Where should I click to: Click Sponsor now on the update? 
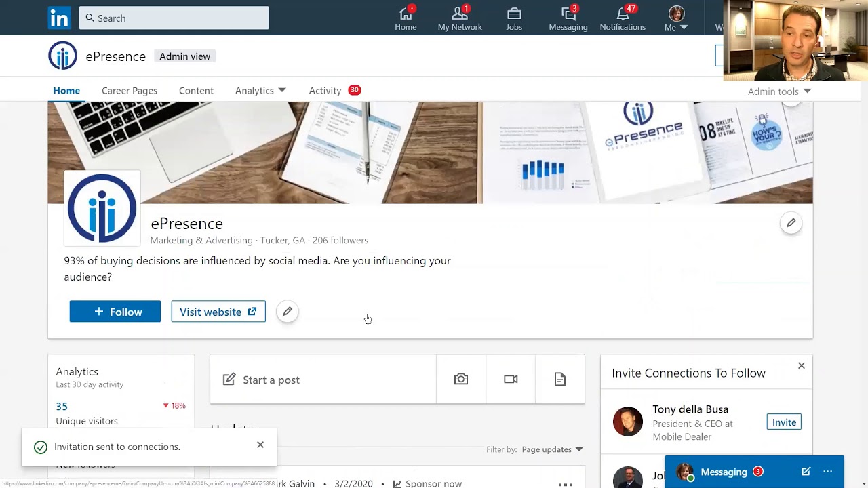pyautogui.click(x=427, y=483)
